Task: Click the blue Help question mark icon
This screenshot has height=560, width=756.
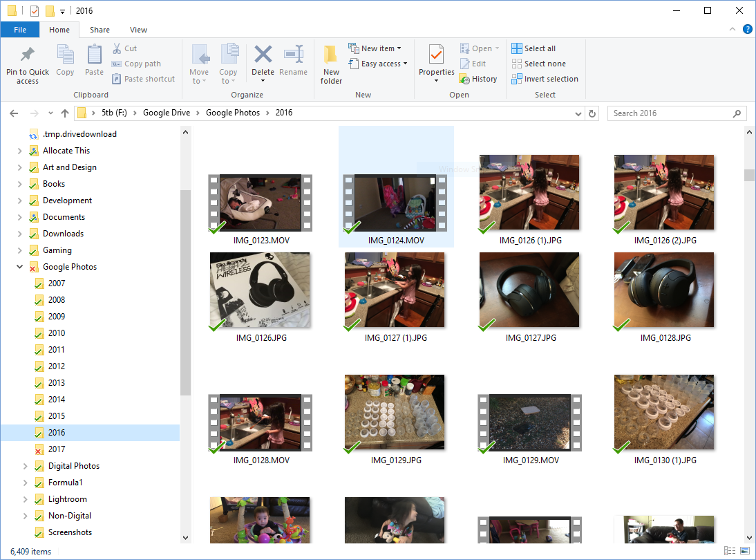Action: [747, 30]
